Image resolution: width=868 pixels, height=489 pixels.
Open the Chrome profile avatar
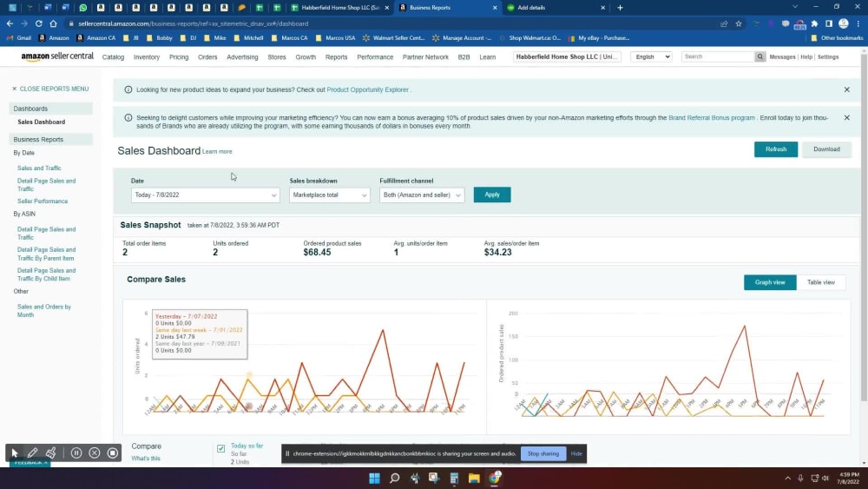(x=844, y=23)
